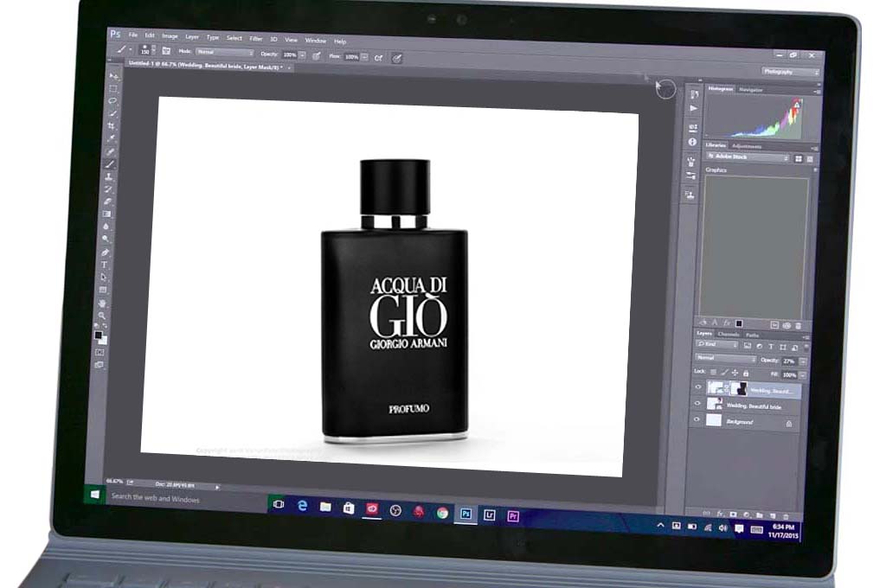
Task: Create new adjustment layer icon
Action: coord(746,515)
